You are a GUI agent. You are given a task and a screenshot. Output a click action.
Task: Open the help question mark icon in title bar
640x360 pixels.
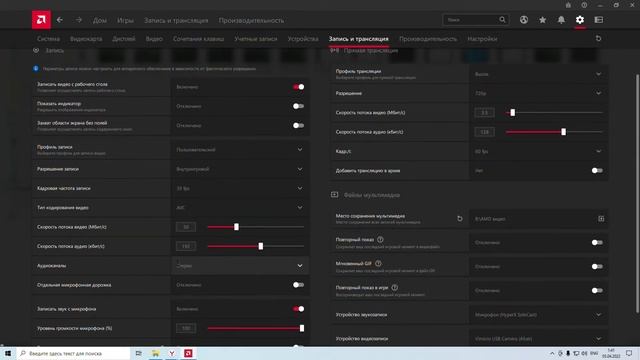(x=584, y=5)
